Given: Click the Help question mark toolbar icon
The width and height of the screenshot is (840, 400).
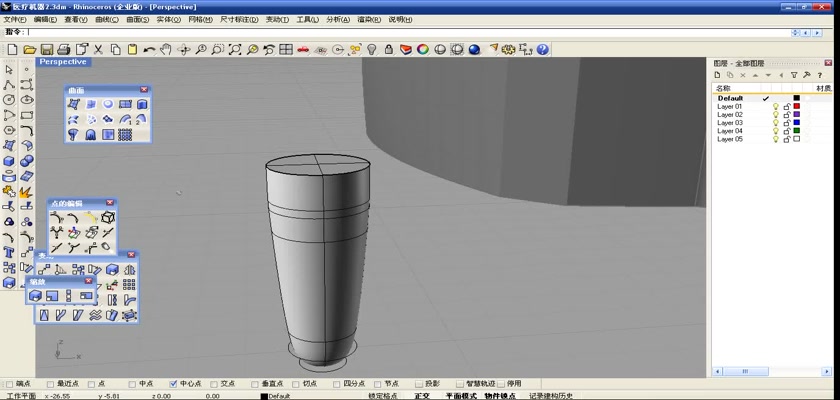Looking at the screenshot, I should 542,49.
